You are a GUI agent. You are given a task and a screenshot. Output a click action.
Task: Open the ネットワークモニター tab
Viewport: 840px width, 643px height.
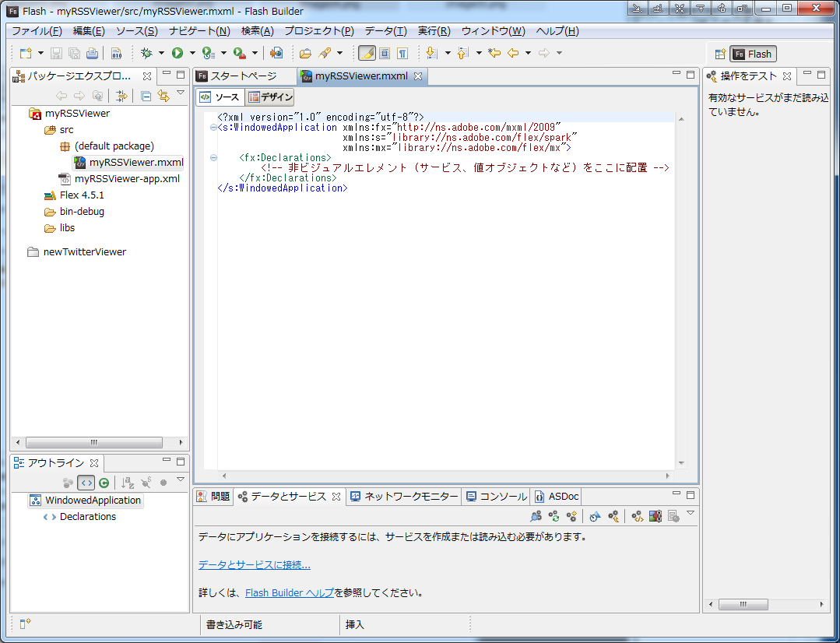[405, 497]
